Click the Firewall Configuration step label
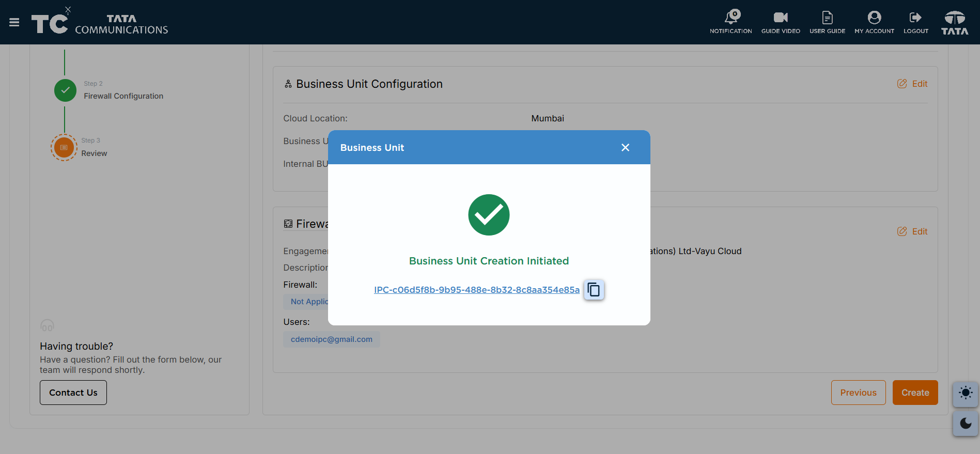Viewport: 980px width, 454px height. click(x=123, y=96)
